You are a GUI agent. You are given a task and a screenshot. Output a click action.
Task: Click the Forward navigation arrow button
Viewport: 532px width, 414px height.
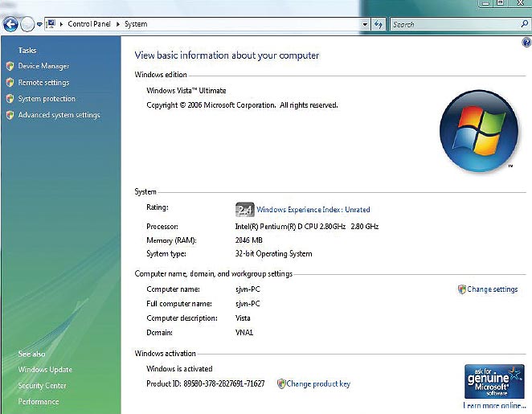click(27, 24)
